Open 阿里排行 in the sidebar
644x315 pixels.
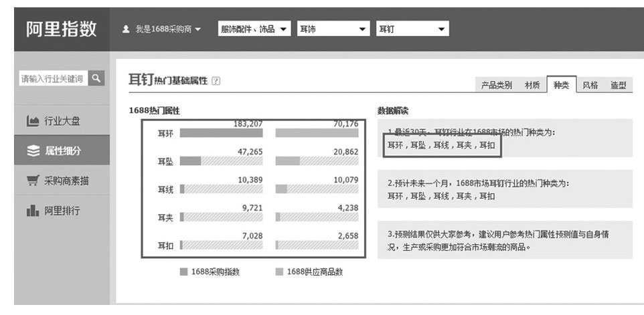click(x=62, y=211)
